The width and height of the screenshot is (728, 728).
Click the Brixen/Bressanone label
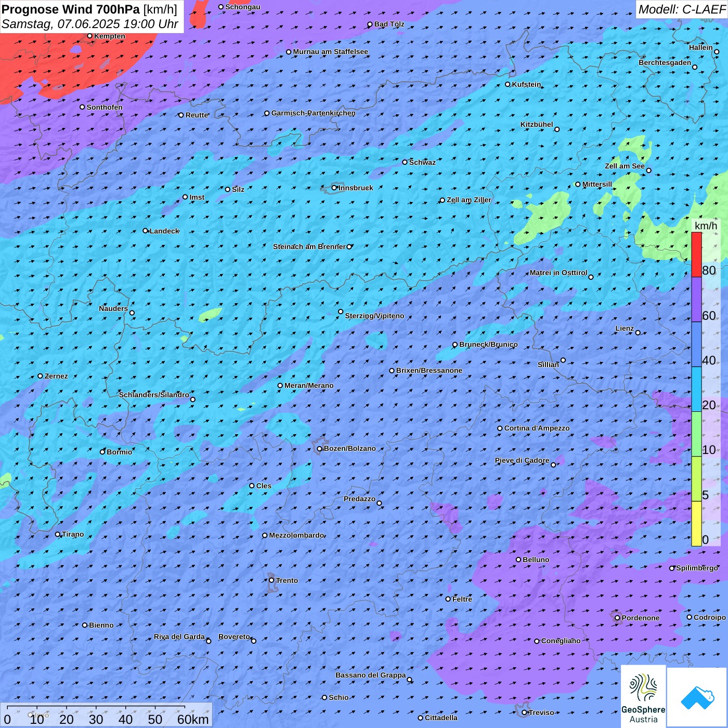click(430, 370)
